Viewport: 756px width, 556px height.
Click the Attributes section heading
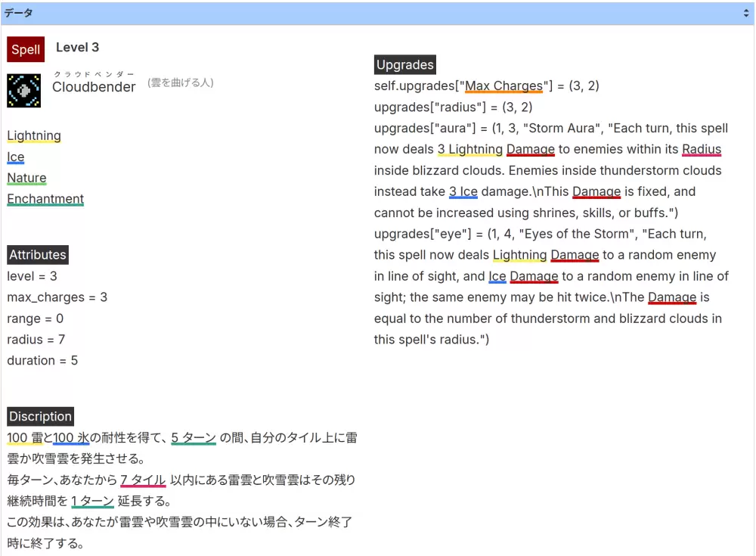pos(38,255)
